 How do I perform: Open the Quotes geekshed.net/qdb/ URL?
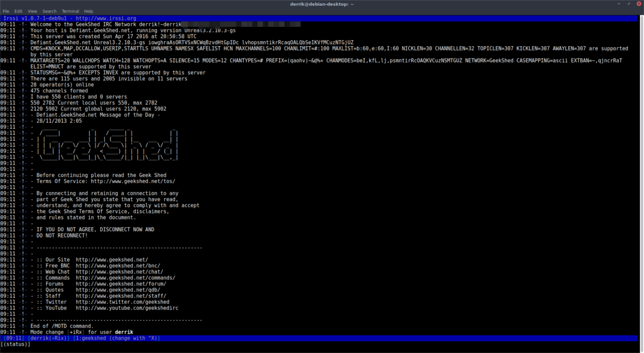click(118, 290)
